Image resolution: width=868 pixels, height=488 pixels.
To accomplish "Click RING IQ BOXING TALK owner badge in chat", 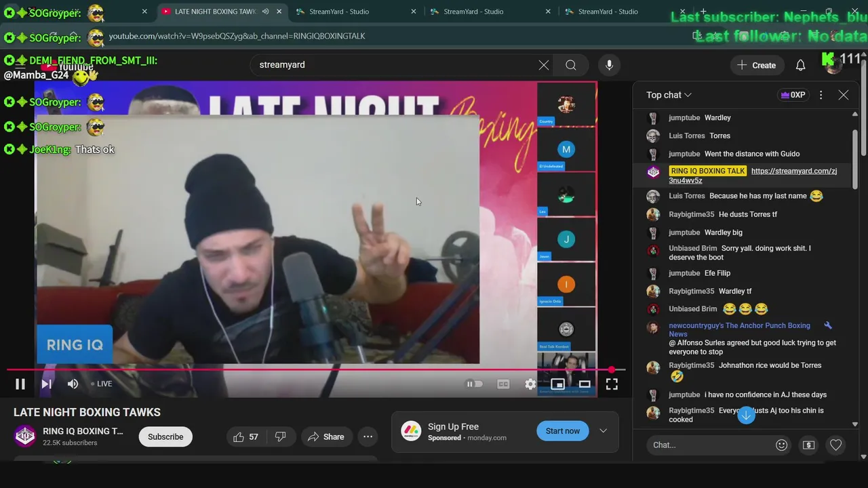I will (x=707, y=171).
